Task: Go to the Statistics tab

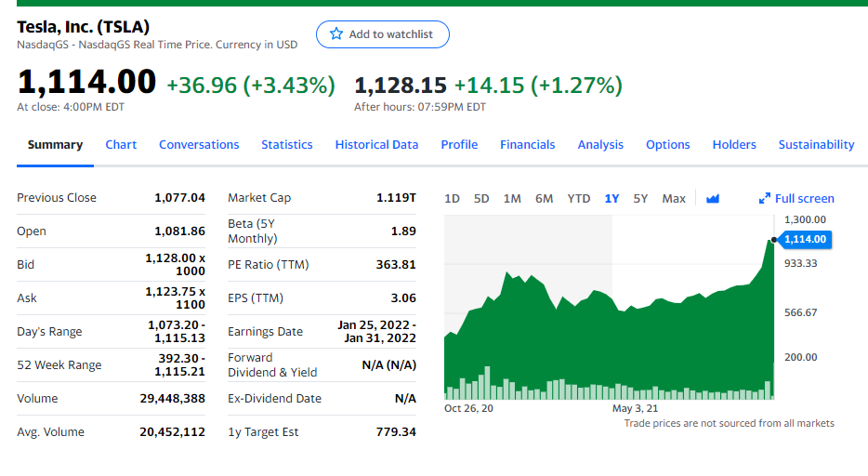Action: (287, 144)
